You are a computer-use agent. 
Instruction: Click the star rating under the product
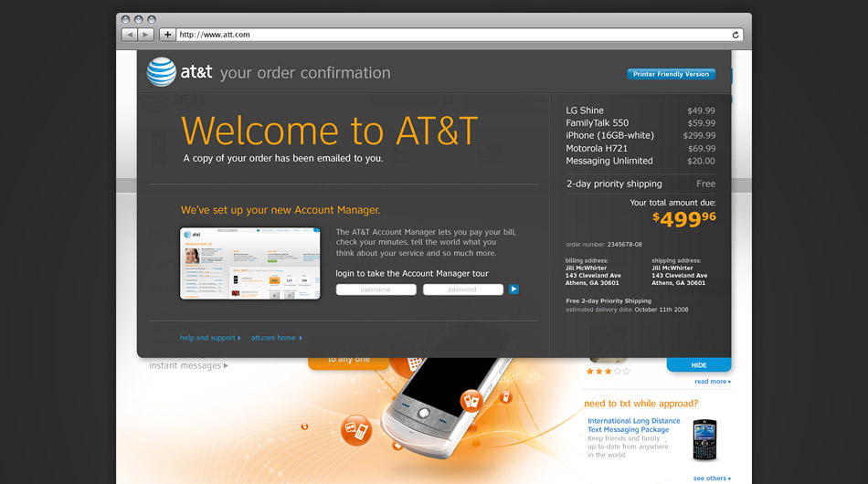(608, 372)
